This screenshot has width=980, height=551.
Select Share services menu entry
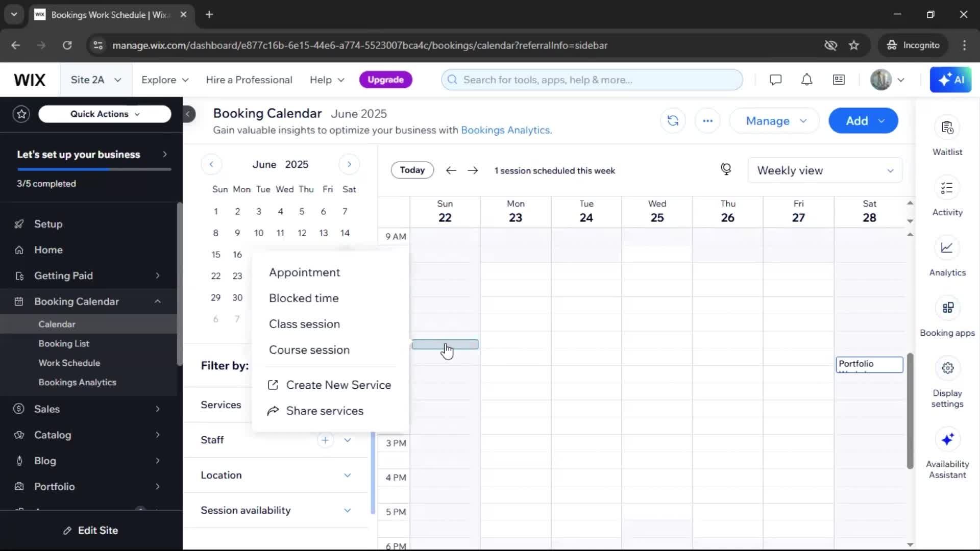click(x=315, y=411)
